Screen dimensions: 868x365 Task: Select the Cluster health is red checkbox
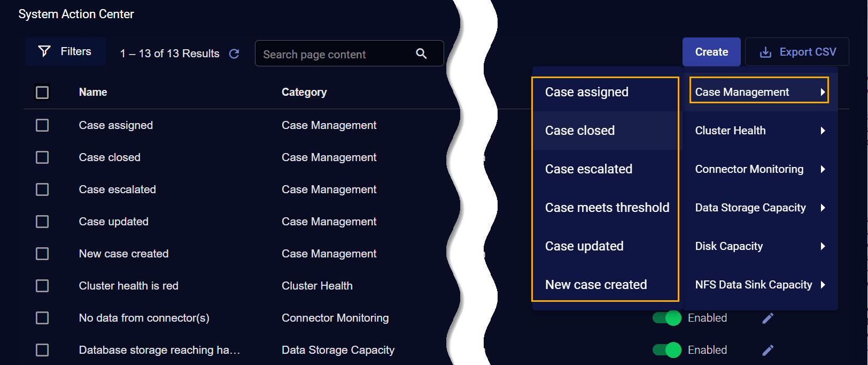pyautogui.click(x=42, y=286)
